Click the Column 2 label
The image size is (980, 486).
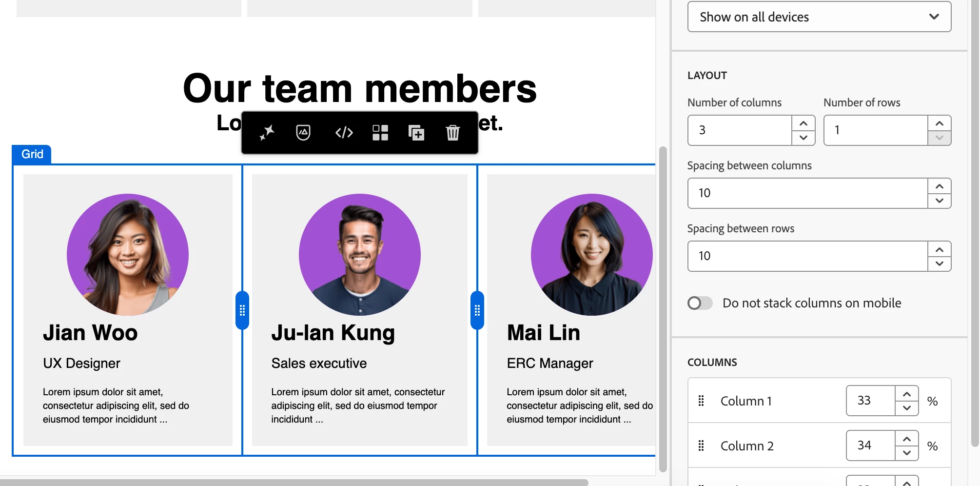747,446
